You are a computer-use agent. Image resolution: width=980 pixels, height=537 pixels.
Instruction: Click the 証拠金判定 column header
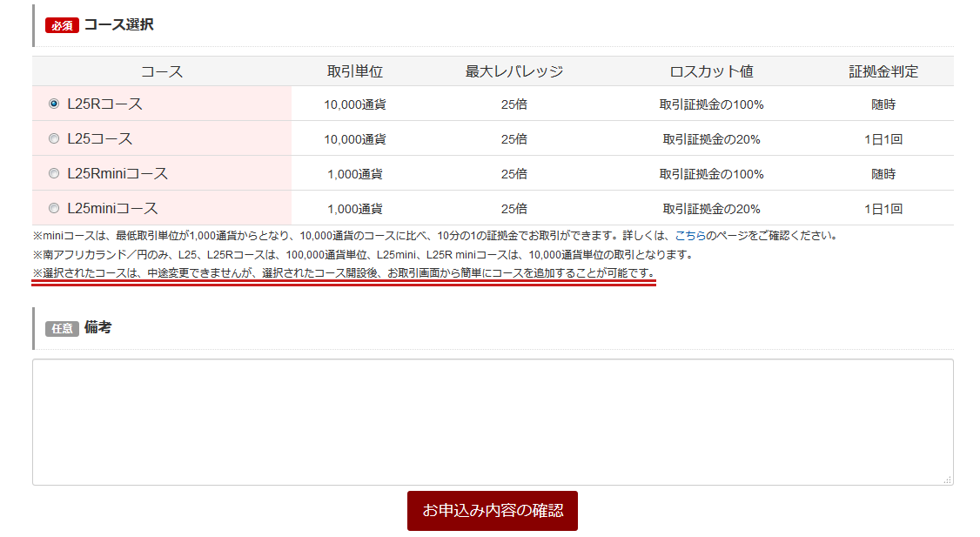click(x=883, y=70)
